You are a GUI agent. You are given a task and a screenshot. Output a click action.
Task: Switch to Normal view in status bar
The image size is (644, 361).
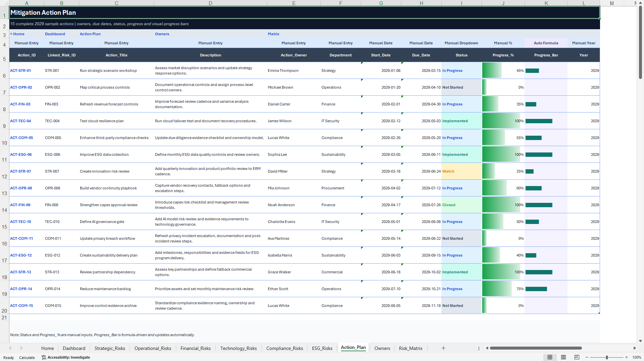550,357
